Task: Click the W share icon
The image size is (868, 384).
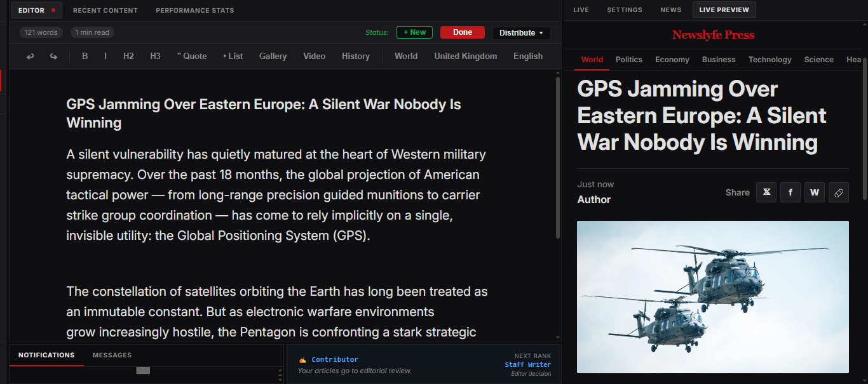Action: point(815,192)
